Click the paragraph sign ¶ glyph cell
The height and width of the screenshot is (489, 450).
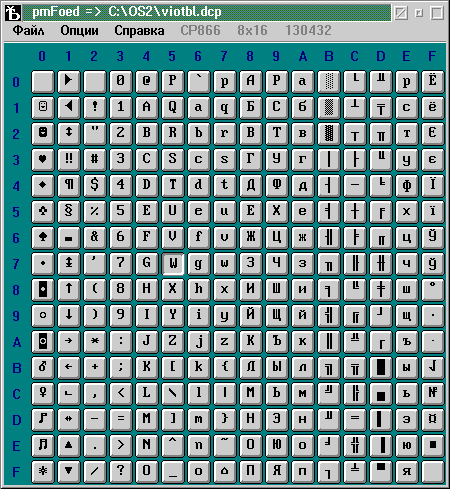point(69,185)
